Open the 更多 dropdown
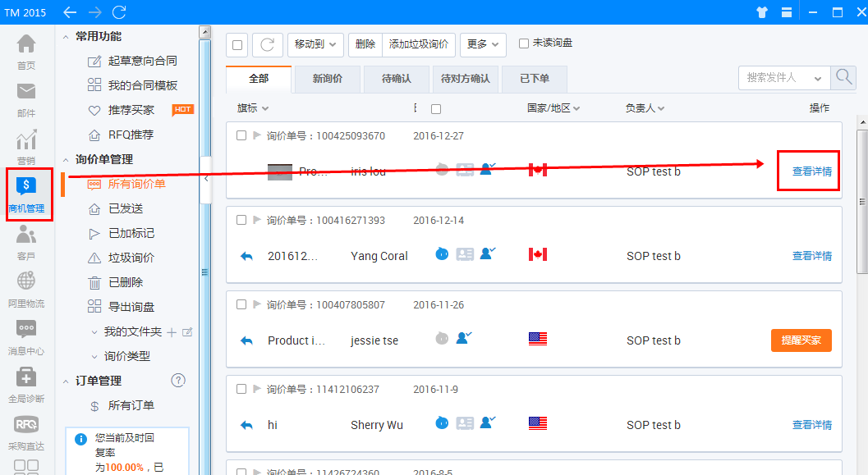Viewport: 868px width, 475px height. (483, 45)
